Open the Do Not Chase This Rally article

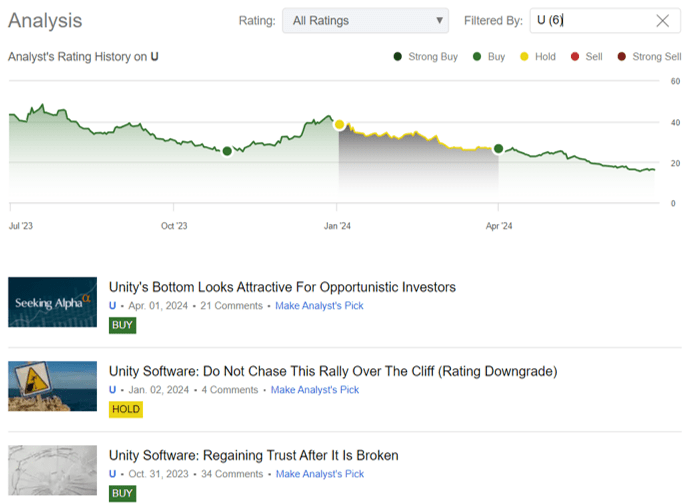333,371
